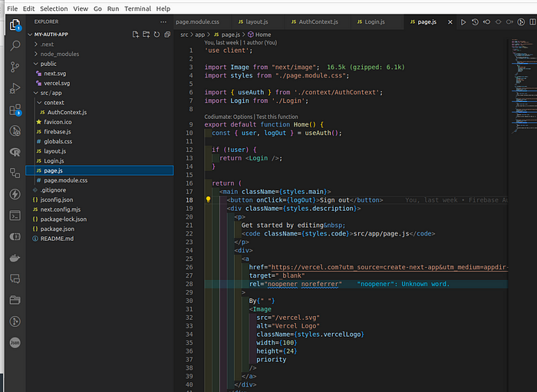The width and height of the screenshot is (537, 392).
Task: Open the Help menu
Action: tap(163, 8)
